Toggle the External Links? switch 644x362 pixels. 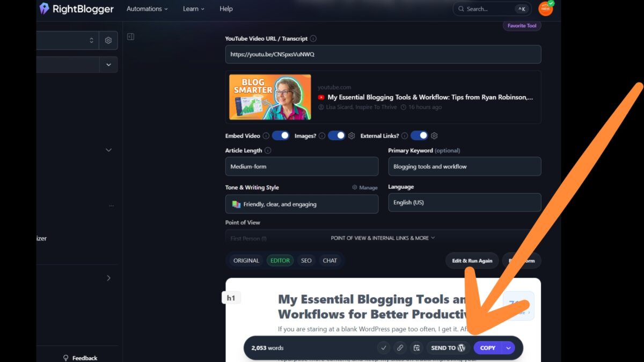point(419,136)
